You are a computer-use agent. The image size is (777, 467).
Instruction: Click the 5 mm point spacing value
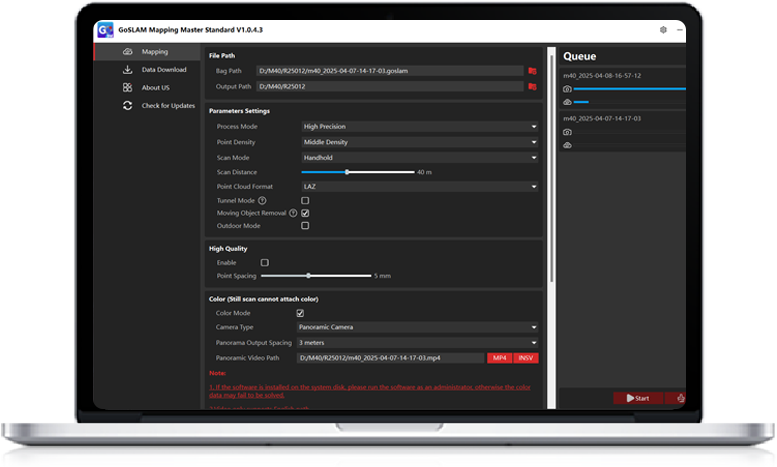(x=382, y=276)
